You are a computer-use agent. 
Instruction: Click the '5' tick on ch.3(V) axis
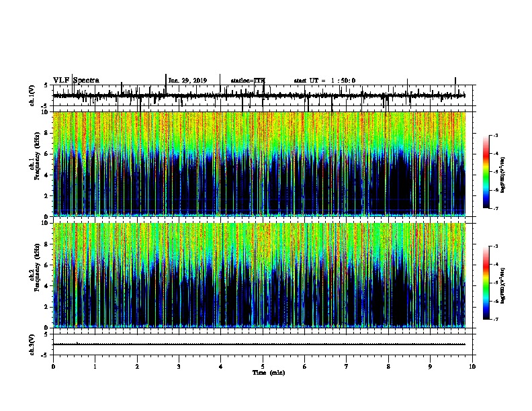click(46, 334)
